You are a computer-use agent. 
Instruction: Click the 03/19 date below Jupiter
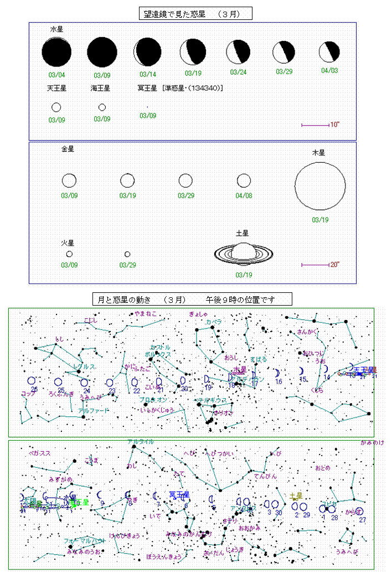(320, 220)
